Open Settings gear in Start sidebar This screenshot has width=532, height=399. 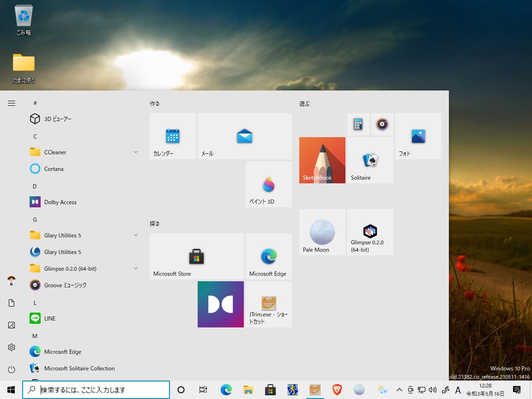point(12,347)
